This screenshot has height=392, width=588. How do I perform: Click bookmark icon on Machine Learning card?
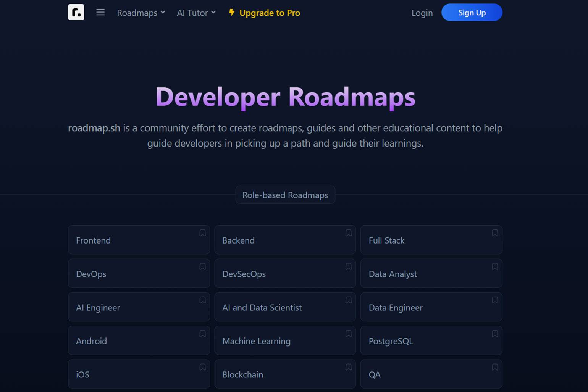tap(348, 334)
